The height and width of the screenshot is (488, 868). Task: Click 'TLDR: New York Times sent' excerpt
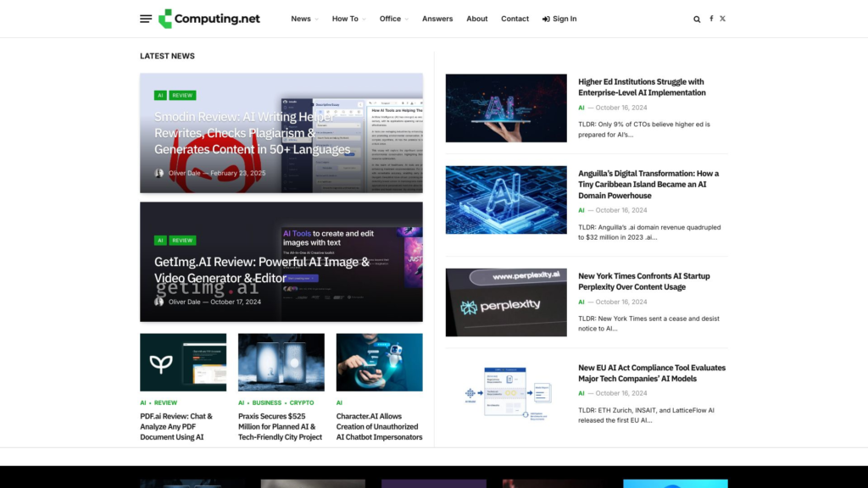point(648,324)
